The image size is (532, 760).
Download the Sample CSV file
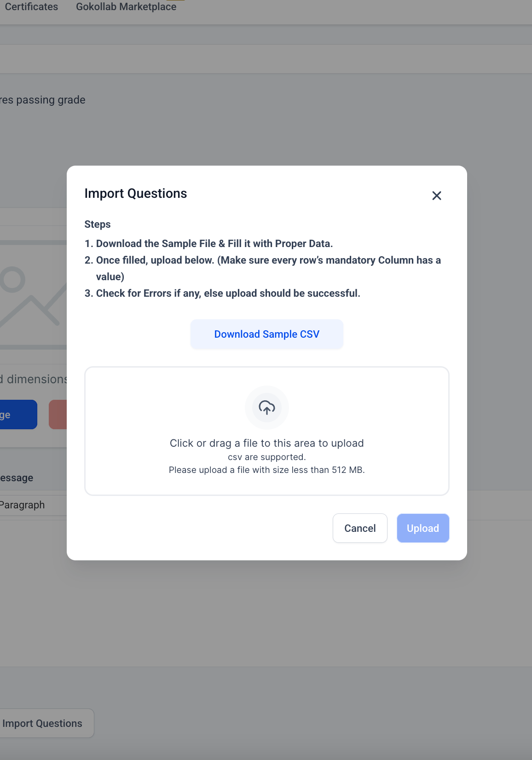[267, 334]
